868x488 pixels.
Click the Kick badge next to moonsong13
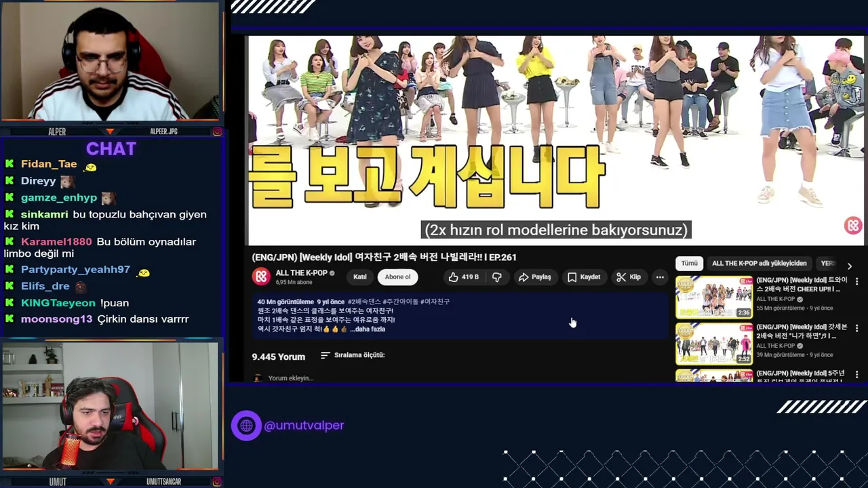(x=9, y=319)
